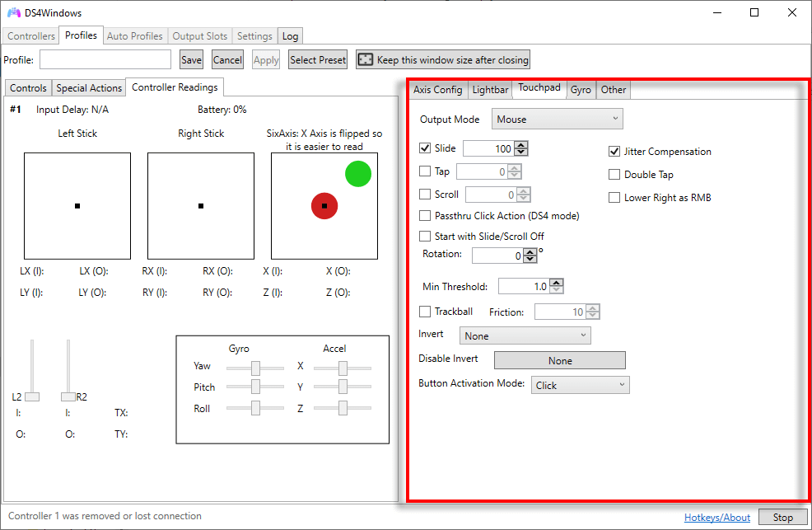Viewport: 812px width, 530px height.
Task: Enable the Trackball checkbox
Action: click(x=425, y=312)
